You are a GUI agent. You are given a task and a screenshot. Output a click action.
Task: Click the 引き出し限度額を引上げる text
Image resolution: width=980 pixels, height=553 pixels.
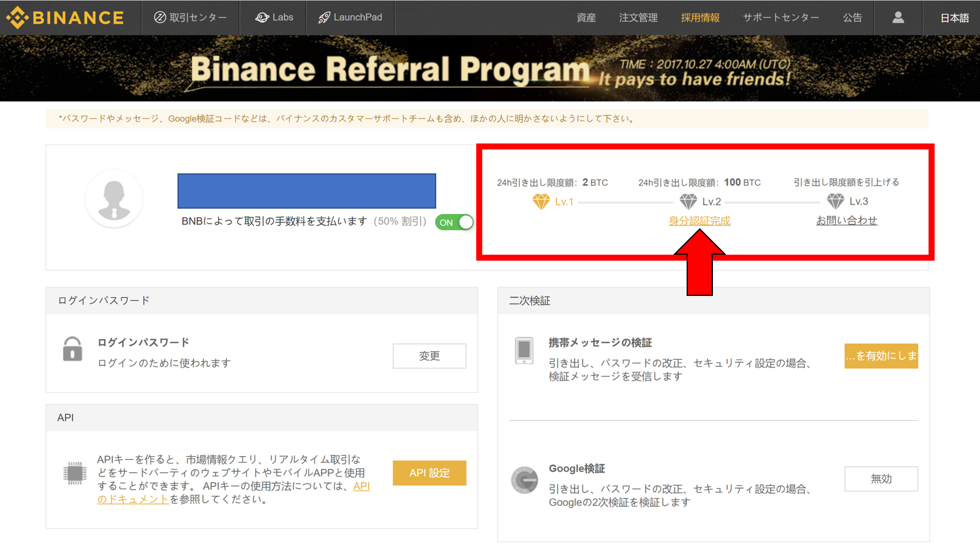click(x=846, y=182)
